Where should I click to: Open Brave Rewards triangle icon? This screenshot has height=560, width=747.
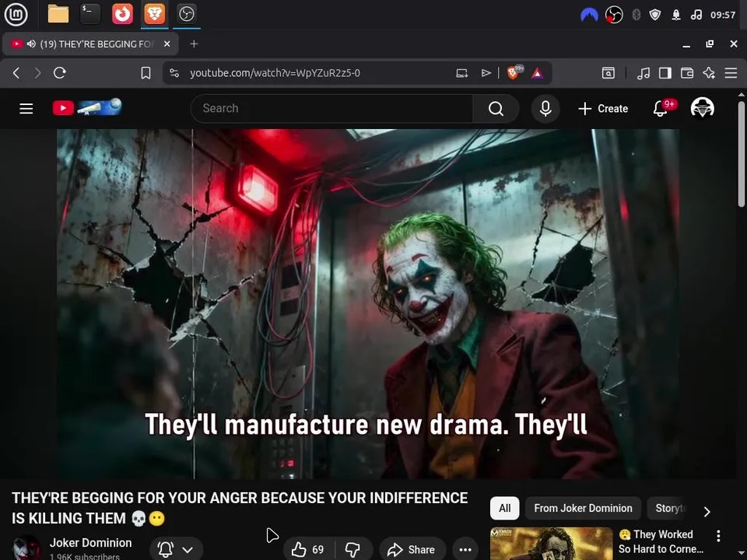click(538, 73)
